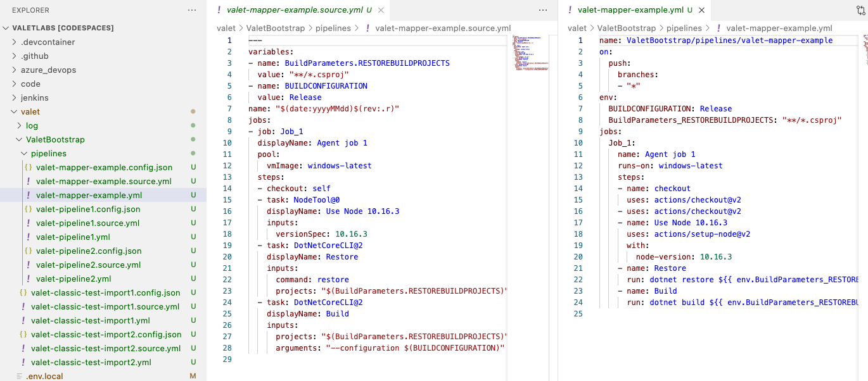Select the valet-mapper-example.yml tab on right

coord(630,10)
